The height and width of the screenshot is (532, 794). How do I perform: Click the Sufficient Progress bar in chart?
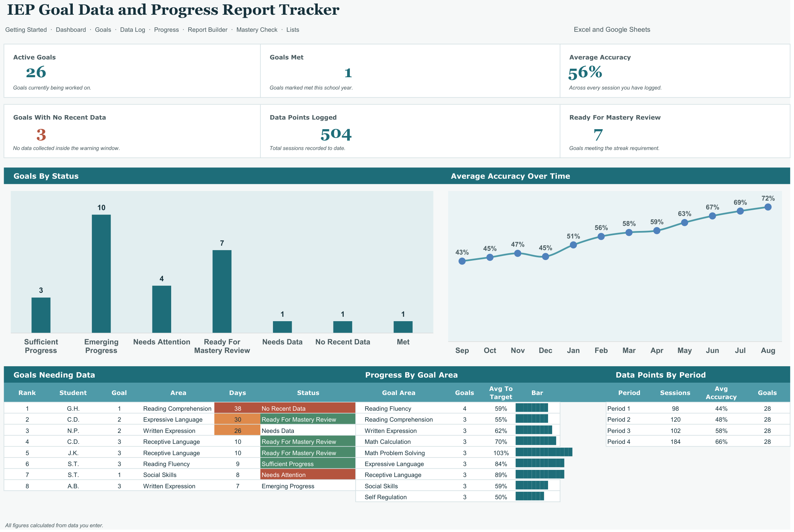tap(41, 315)
